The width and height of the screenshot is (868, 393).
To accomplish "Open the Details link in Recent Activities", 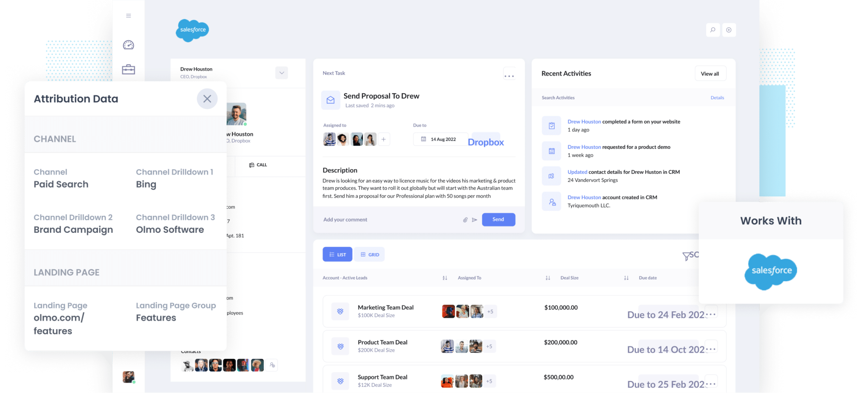I will 717,98.
